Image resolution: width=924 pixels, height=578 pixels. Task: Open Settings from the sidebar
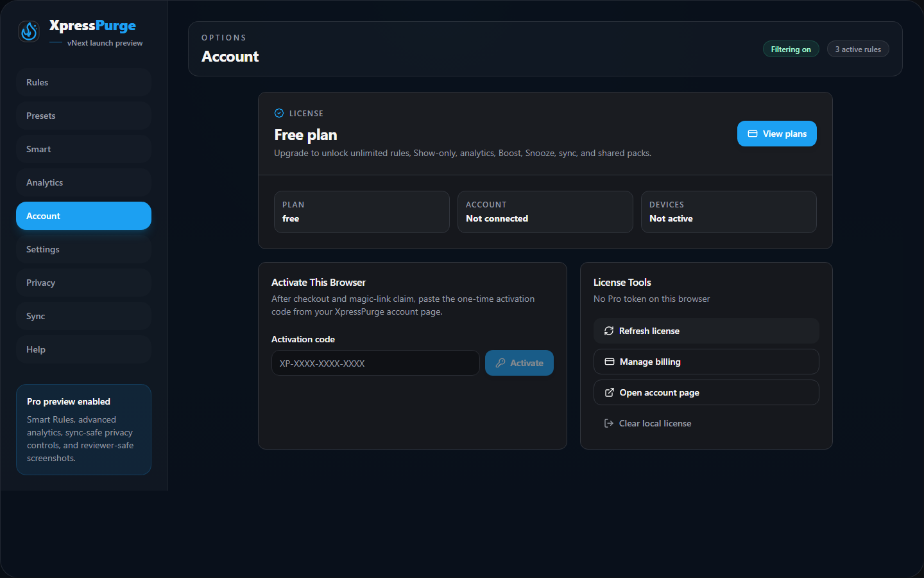pyautogui.click(x=83, y=249)
